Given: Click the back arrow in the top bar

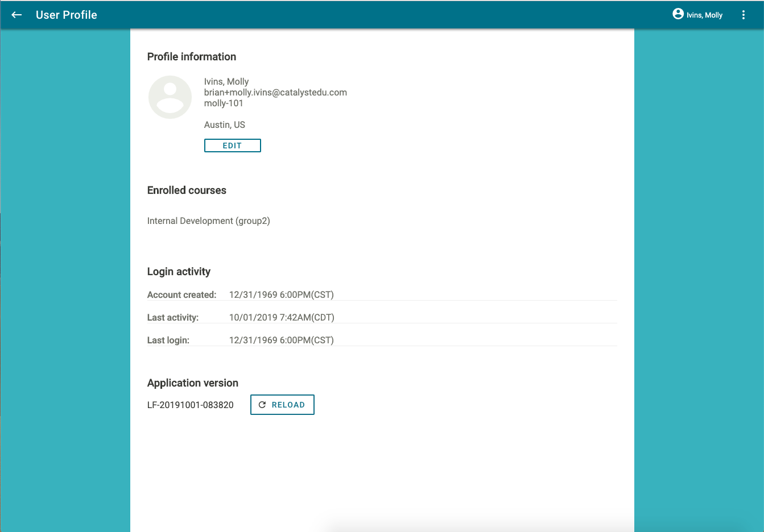Looking at the screenshot, I should pos(16,15).
